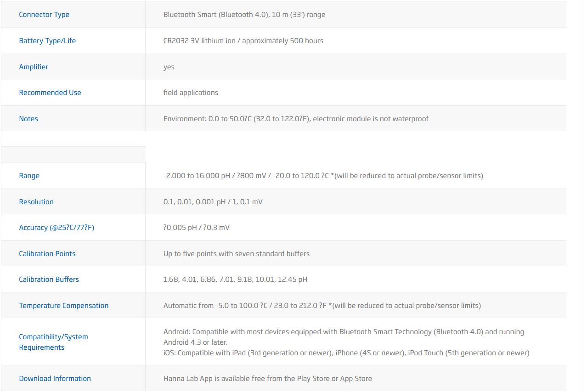Click the 'Up to five points' value text
The height and width of the screenshot is (392, 587).
click(237, 254)
